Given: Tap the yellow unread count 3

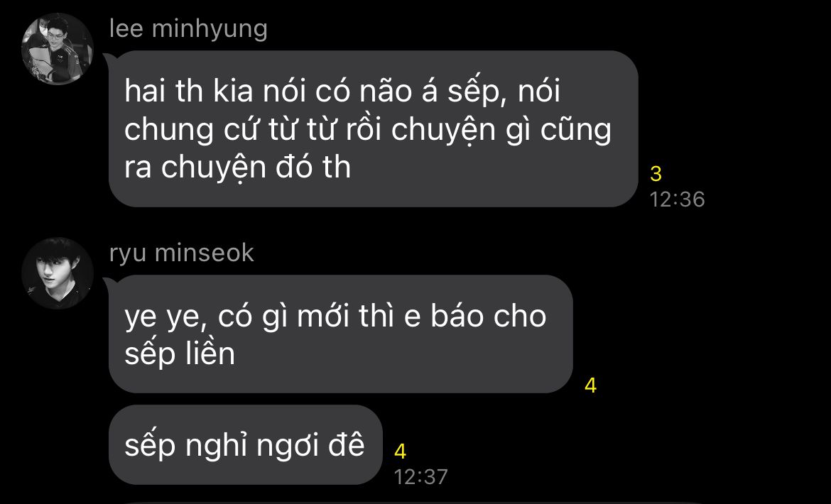Looking at the screenshot, I should [x=656, y=174].
